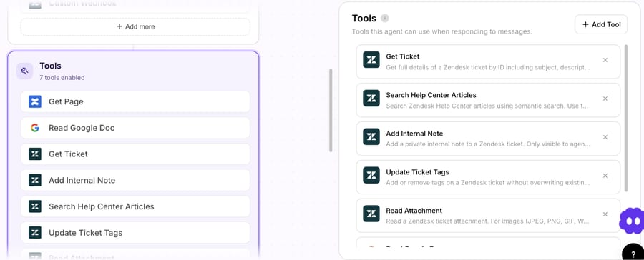Remove the Add Internal Note tool
This screenshot has width=644, height=260.
[605, 137]
